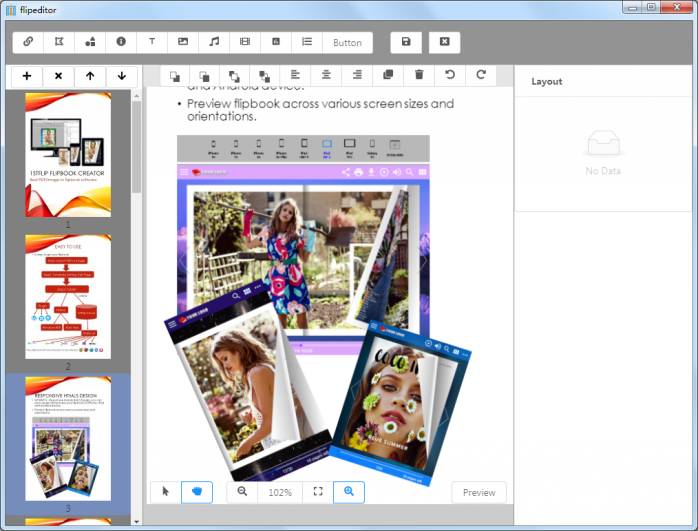Align selected elements to the left
This screenshot has height=531, width=698.
(295, 75)
